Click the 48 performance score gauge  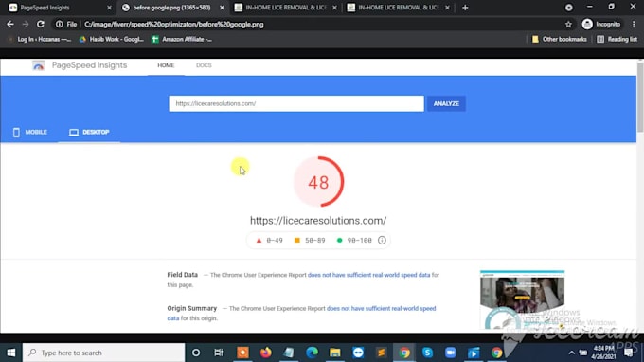tap(319, 182)
